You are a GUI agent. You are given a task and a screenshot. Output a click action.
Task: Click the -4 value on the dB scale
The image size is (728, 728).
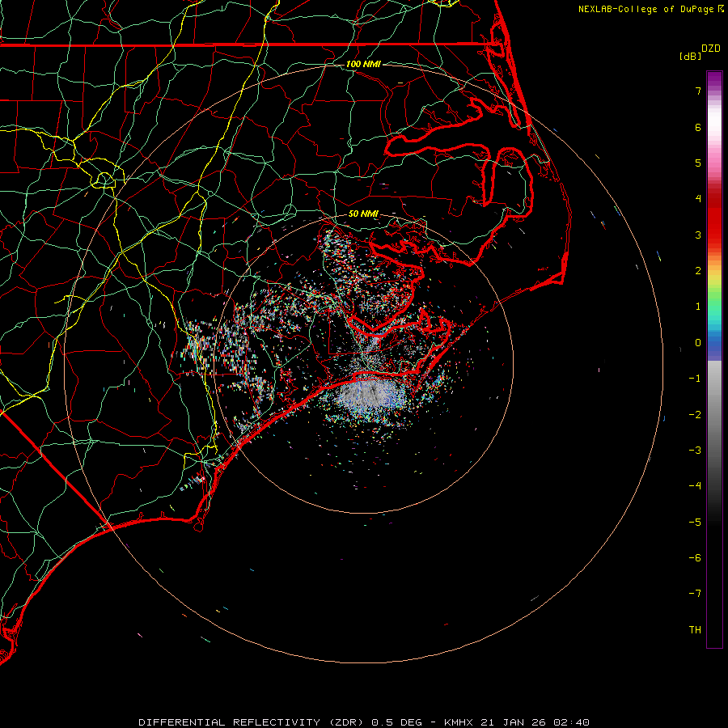tap(695, 486)
